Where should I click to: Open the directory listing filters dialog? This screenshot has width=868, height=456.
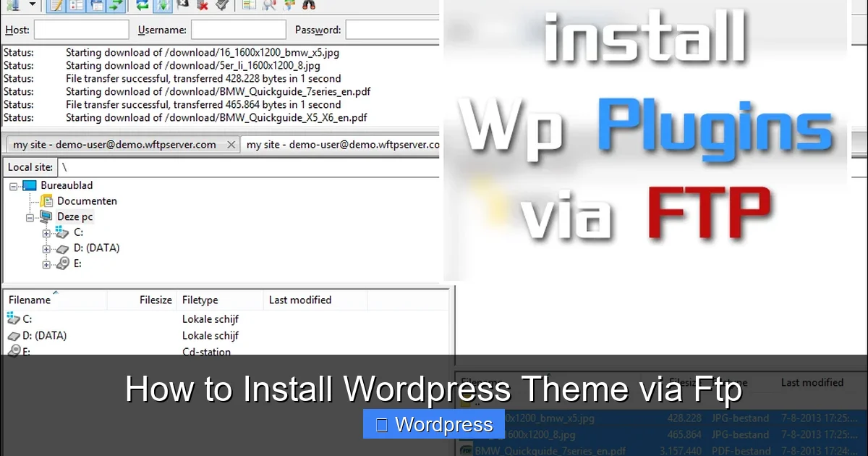click(x=249, y=4)
